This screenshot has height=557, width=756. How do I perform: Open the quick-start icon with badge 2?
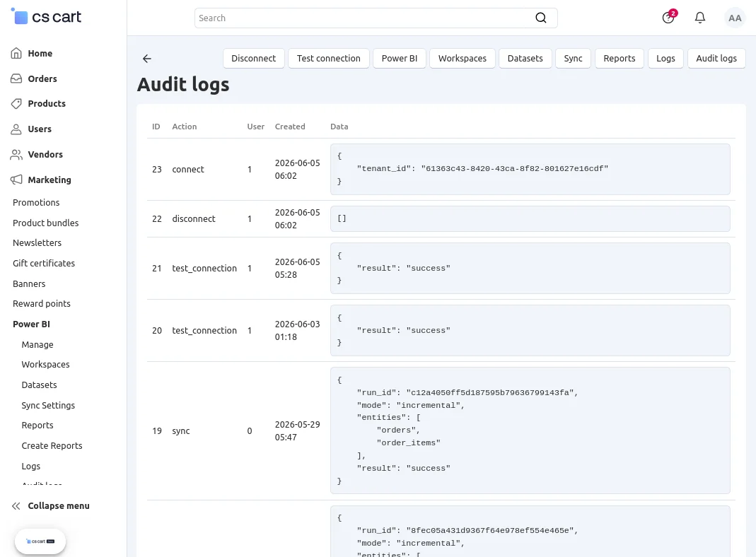pyautogui.click(x=669, y=18)
